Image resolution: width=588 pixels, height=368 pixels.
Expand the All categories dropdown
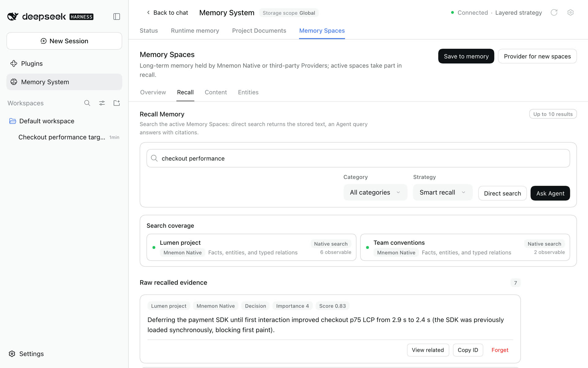tap(375, 192)
